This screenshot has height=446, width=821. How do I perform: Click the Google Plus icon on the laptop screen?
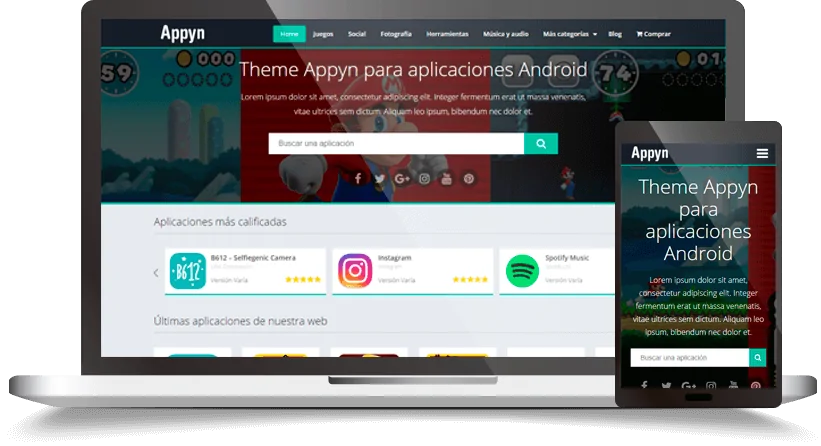pyautogui.click(x=402, y=179)
